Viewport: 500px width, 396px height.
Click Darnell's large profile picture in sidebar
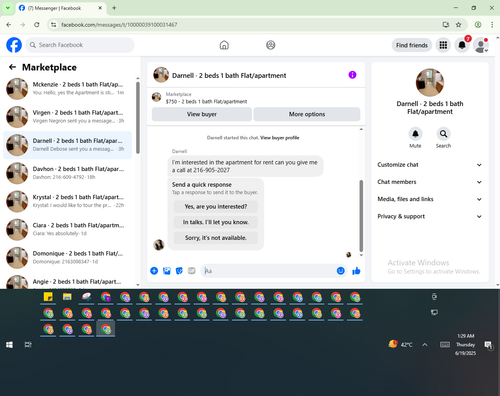click(430, 82)
